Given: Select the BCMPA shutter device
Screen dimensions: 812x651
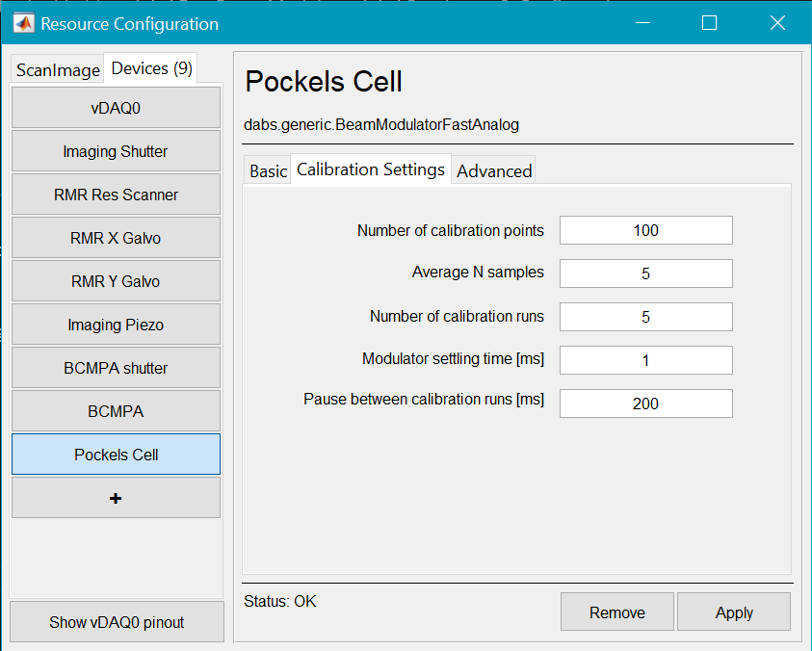Looking at the screenshot, I should 116,368.
